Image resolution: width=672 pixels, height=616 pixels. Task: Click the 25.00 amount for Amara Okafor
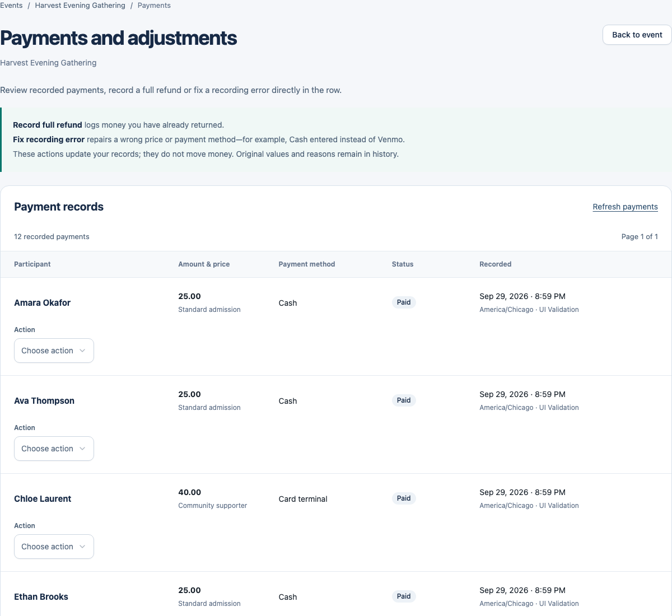189,297
